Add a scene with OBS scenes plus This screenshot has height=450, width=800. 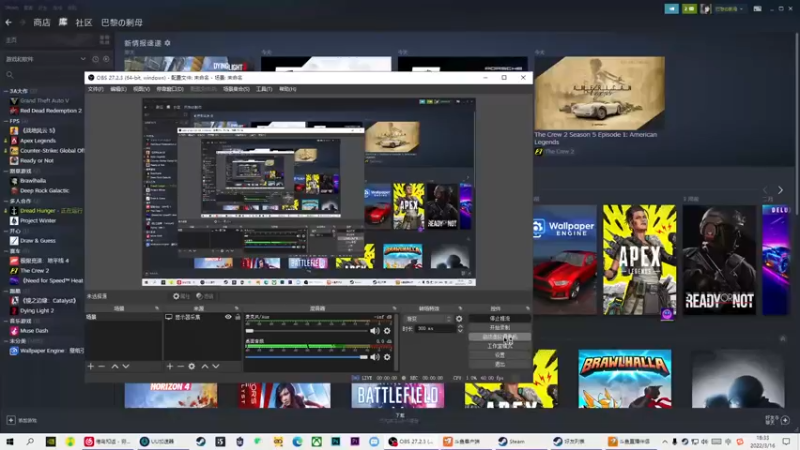90,366
